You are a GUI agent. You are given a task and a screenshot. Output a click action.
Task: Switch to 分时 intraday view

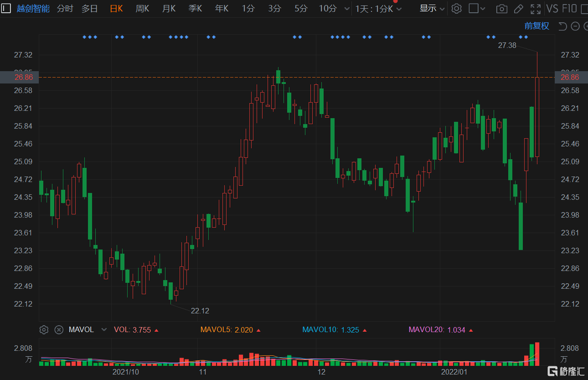(65, 8)
